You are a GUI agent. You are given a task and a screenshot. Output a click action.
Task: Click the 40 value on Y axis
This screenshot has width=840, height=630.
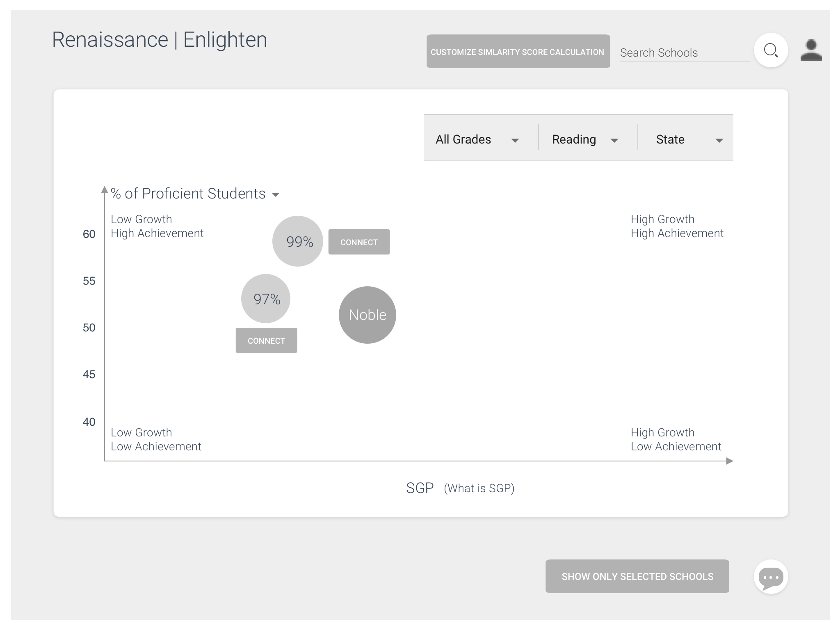pos(89,422)
